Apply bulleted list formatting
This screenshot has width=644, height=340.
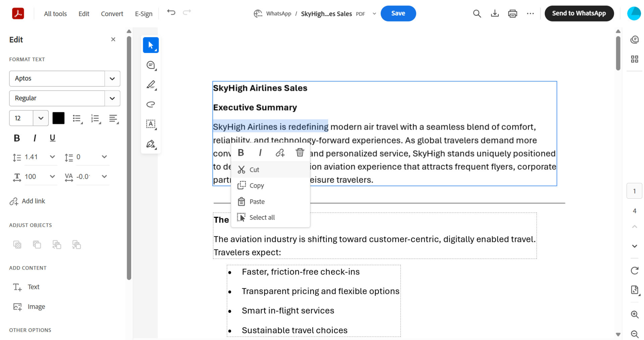[77, 118]
